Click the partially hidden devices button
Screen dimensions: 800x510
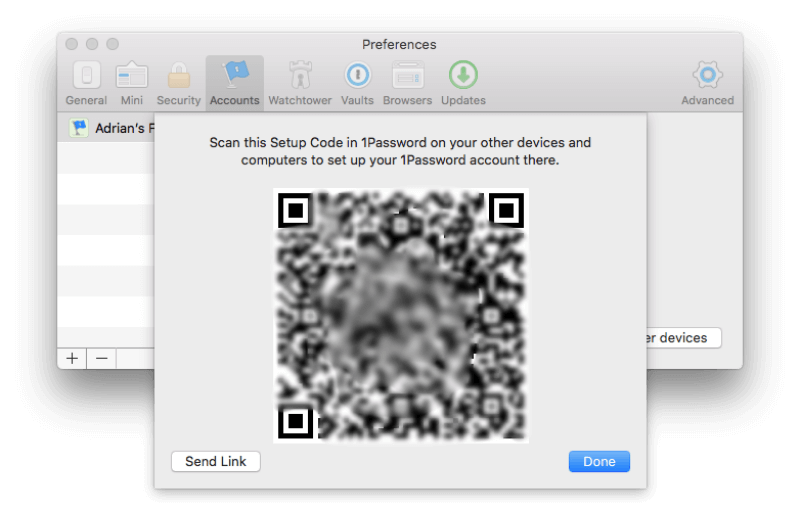(x=684, y=338)
